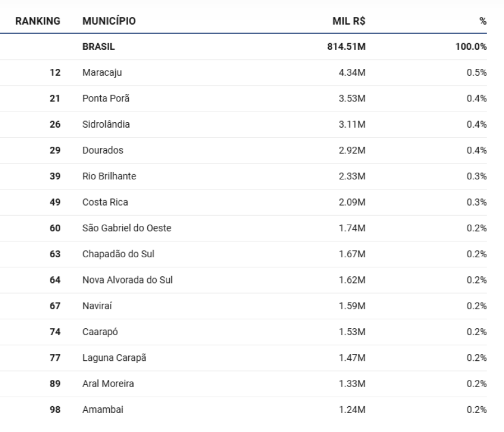Image resolution: width=504 pixels, height=432 pixels.
Task: Click the 0.2% share for Amambai
Action: pos(477,410)
